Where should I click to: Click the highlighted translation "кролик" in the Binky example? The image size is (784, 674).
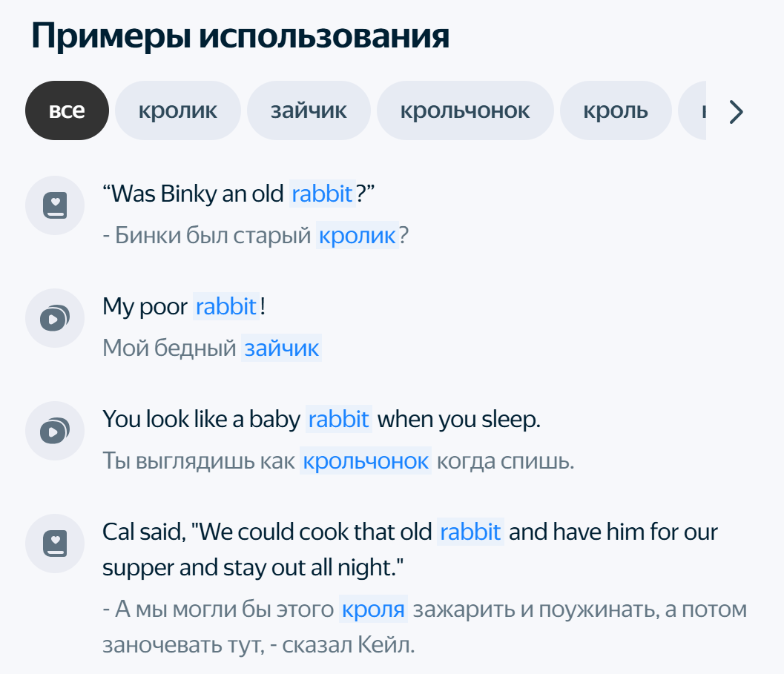click(358, 236)
